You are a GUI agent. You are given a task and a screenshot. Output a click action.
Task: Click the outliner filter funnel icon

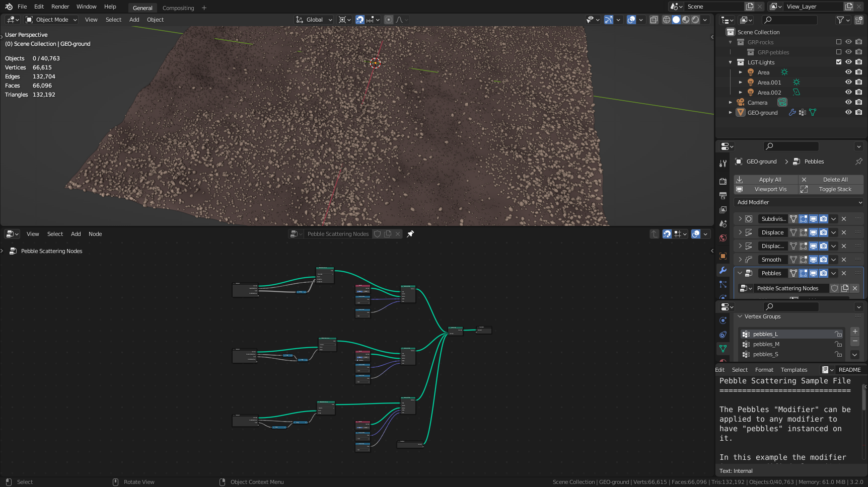840,20
